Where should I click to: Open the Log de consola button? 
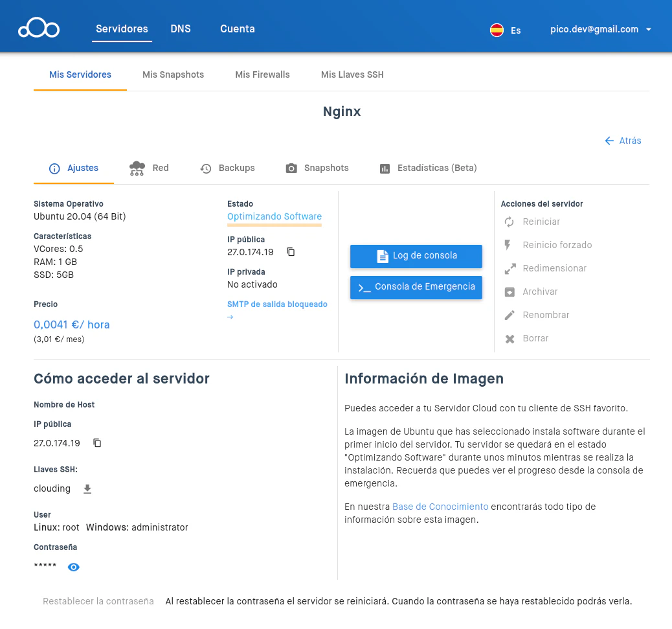click(416, 256)
